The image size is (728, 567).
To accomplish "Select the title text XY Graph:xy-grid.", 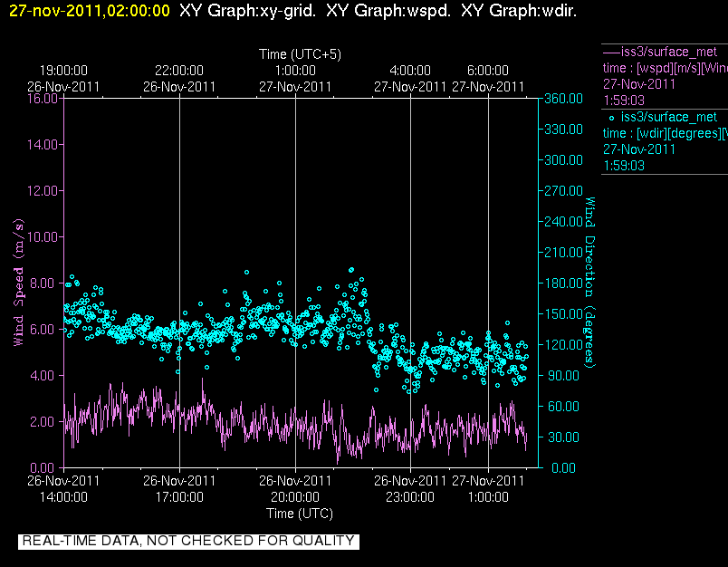I will [x=247, y=11].
